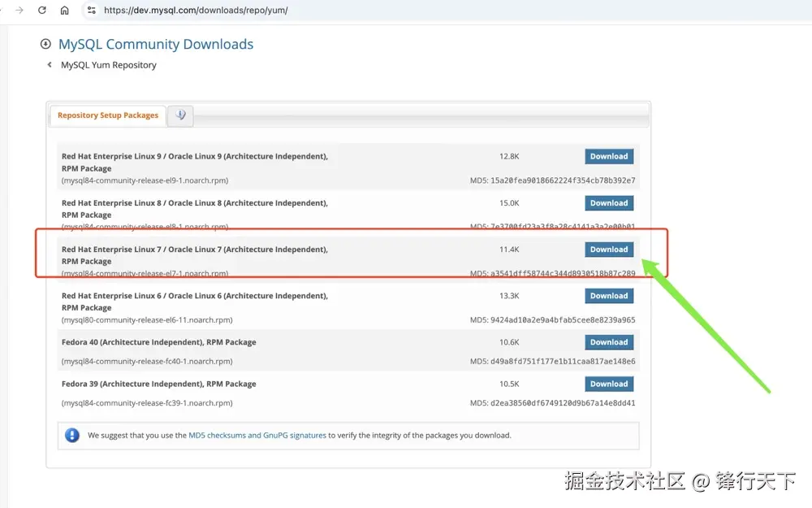The height and width of the screenshot is (508, 812).
Task: Click the download circle icon beside page title
Action: point(45,44)
